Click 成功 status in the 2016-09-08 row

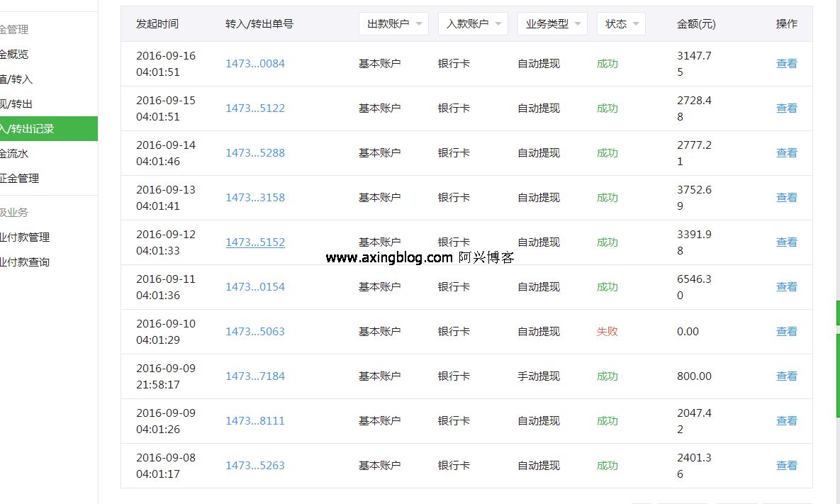click(607, 466)
